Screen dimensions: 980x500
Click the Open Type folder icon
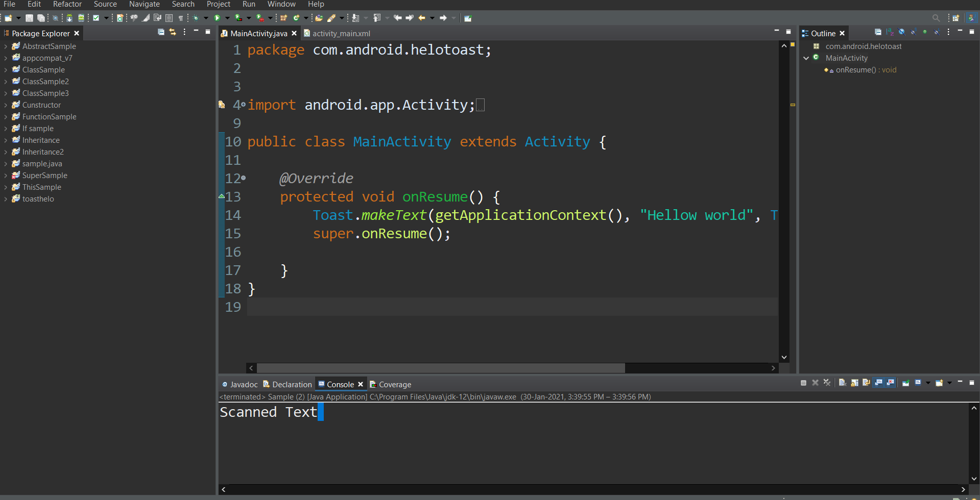click(319, 18)
